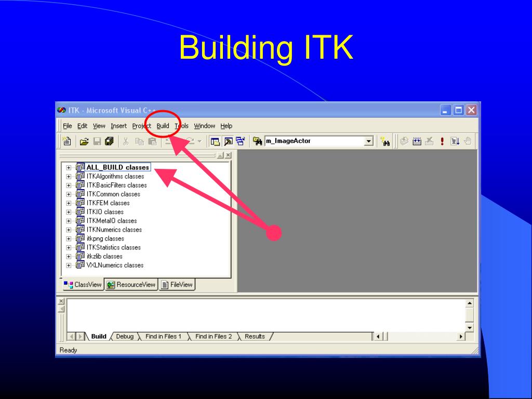
Task: Toggle the Output window icon
Action: coord(228,141)
